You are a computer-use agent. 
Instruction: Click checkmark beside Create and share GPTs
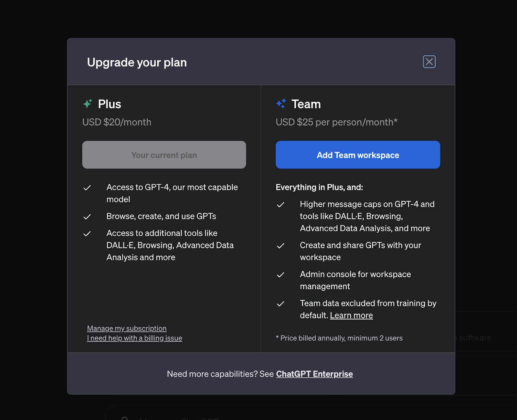point(280,246)
